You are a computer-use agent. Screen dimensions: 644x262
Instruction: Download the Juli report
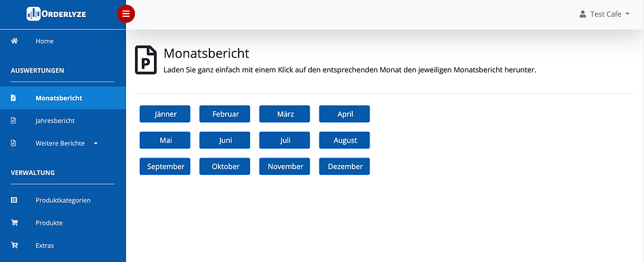tap(285, 141)
